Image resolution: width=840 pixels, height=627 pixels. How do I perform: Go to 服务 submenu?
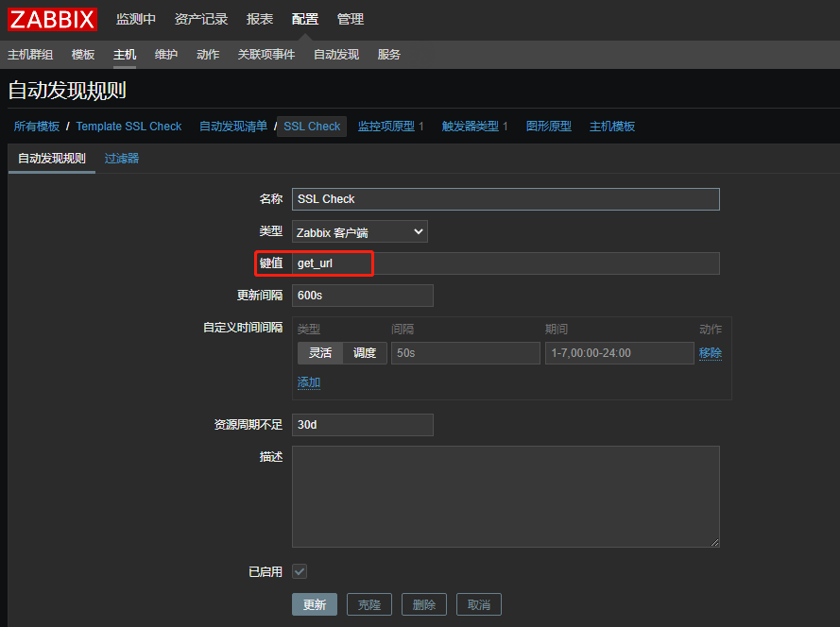pyautogui.click(x=388, y=55)
